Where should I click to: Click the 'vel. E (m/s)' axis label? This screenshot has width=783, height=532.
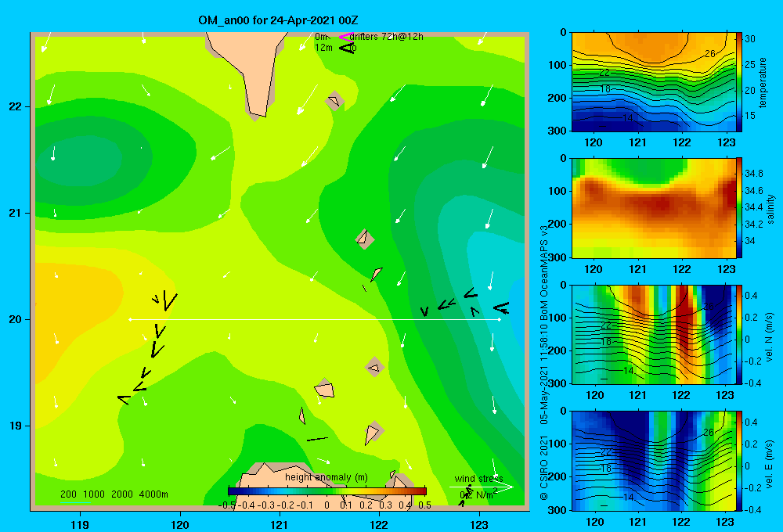(x=769, y=464)
